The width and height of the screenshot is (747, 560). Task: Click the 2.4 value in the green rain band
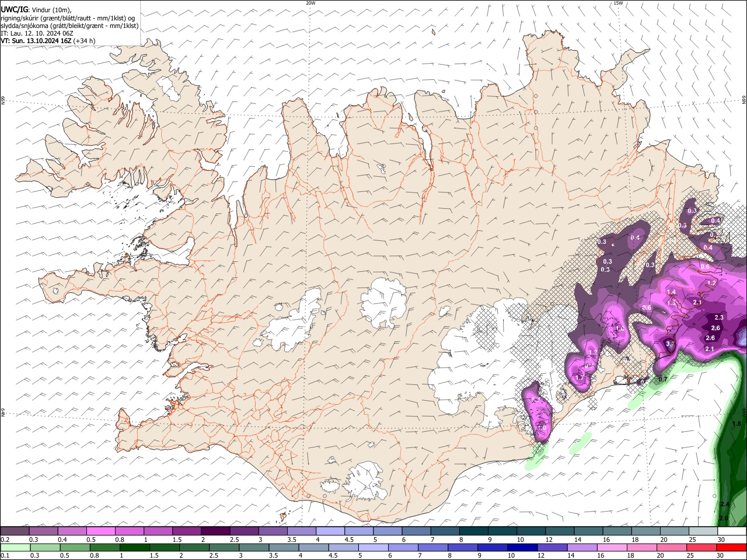click(725, 504)
